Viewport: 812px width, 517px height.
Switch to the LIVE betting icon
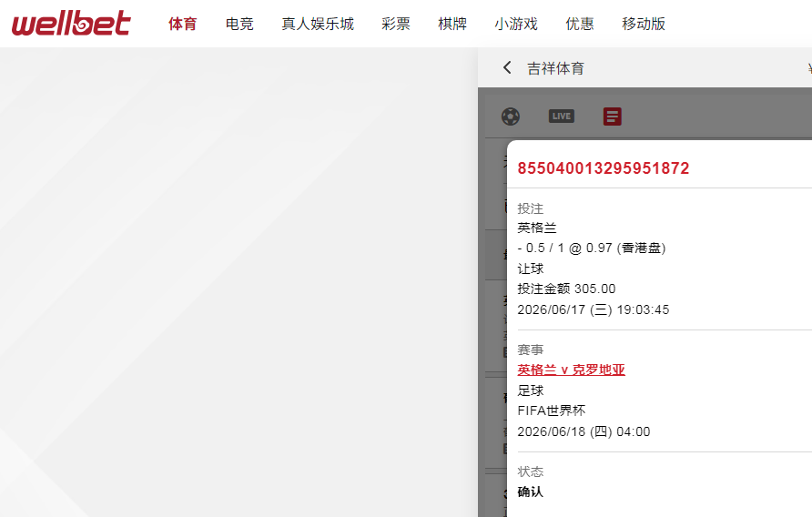(x=562, y=117)
